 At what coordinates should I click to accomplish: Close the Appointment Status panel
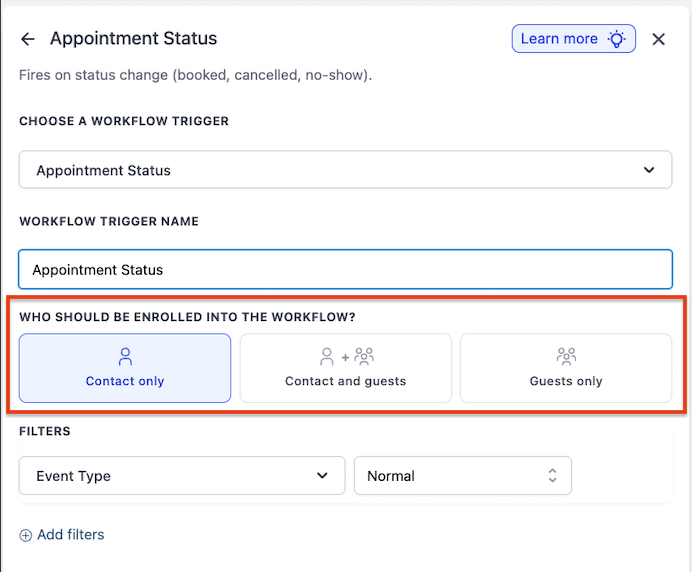coord(658,39)
